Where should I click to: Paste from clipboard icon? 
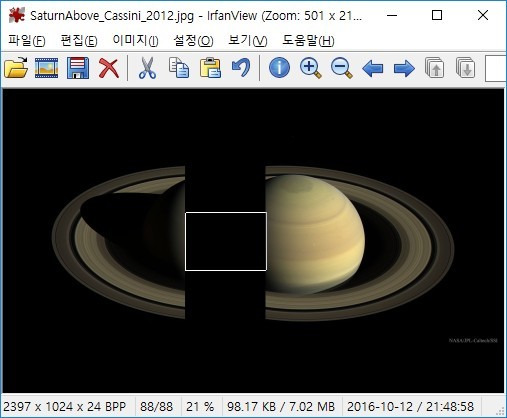pos(210,68)
